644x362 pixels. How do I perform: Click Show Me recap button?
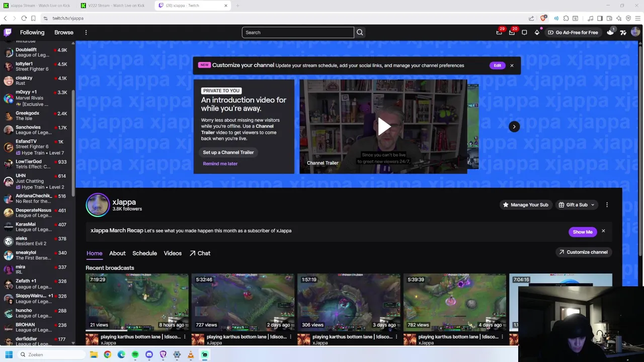pos(582,232)
